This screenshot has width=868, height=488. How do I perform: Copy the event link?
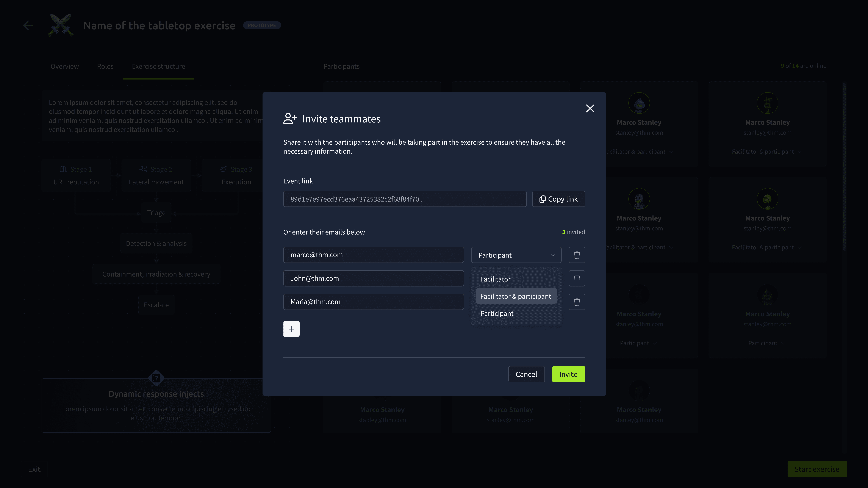(x=558, y=199)
